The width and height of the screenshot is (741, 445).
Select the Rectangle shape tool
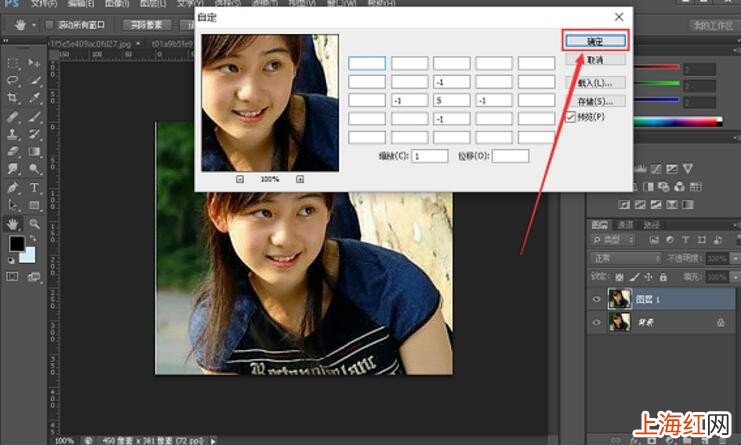point(34,205)
